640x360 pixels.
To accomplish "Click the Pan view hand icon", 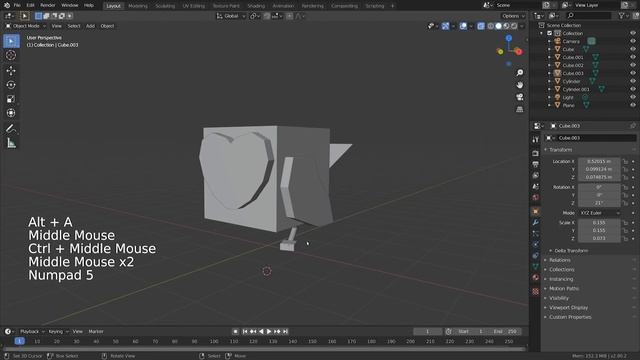I will tap(520, 85).
